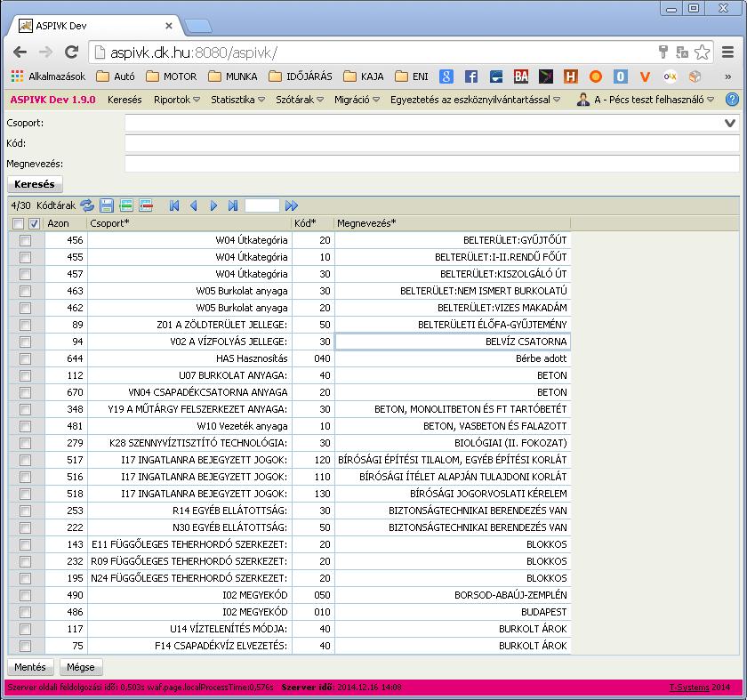The width and height of the screenshot is (747, 700).
Task: Jump to first page of results
Action: coord(174,205)
